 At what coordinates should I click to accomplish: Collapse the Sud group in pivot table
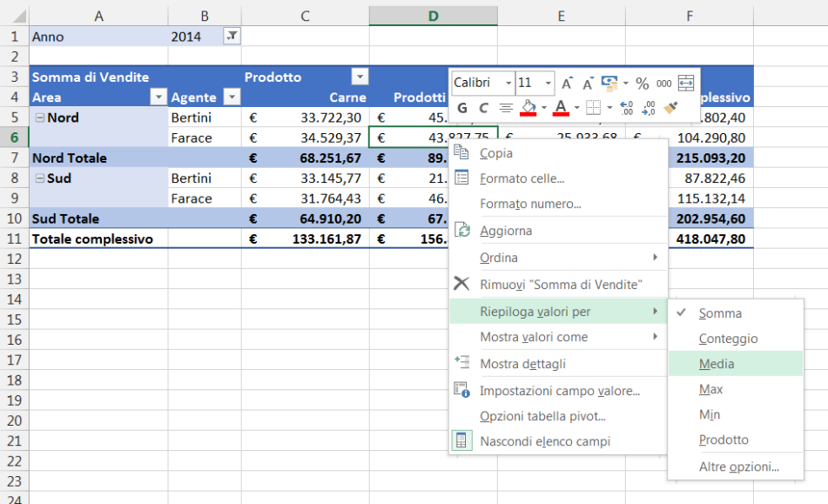pos(39,178)
